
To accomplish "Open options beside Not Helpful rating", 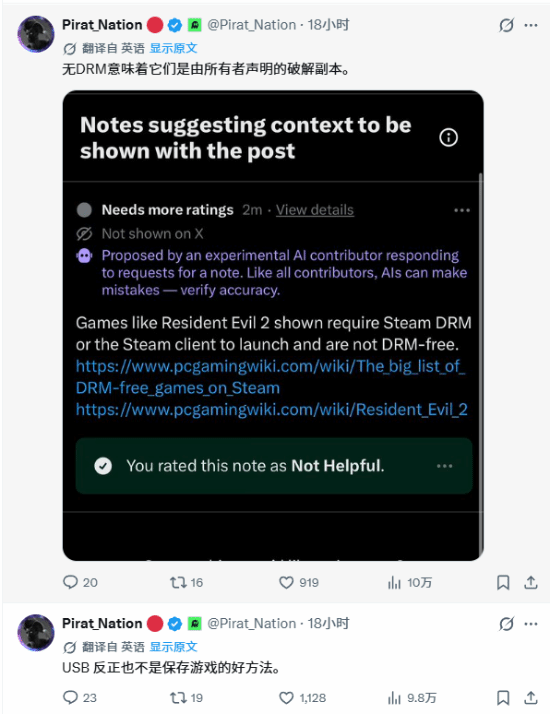I will click(x=444, y=466).
